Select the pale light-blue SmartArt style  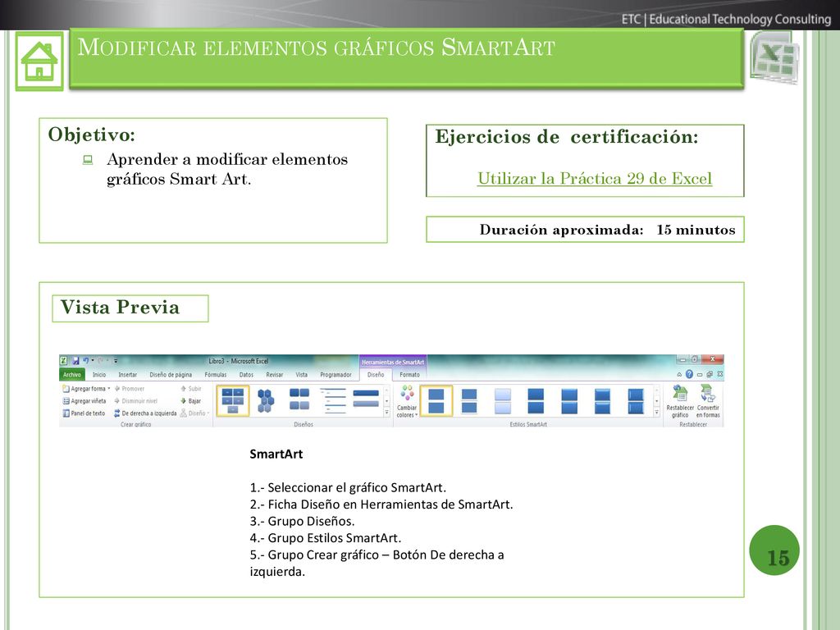click(x=503, y=401)
